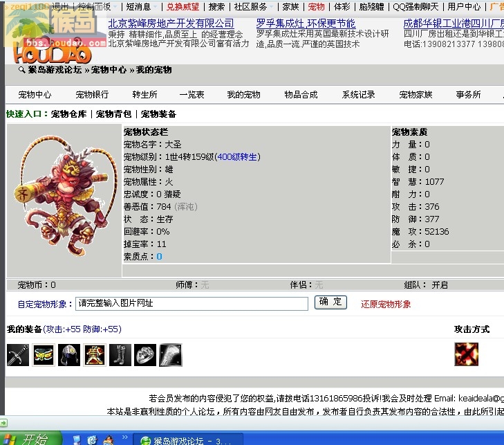The width and height of the screenshot is (504, 445).
Task: Click the 确定 confirm button
Action: pyautogui.click(x=330, y=302)
